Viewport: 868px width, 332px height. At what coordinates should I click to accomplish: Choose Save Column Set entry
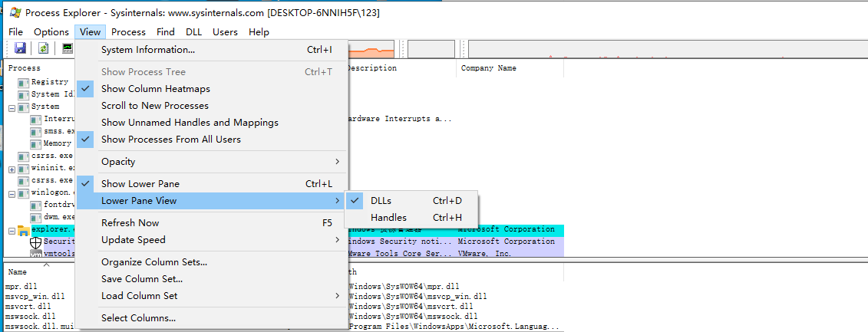[212, 279]
